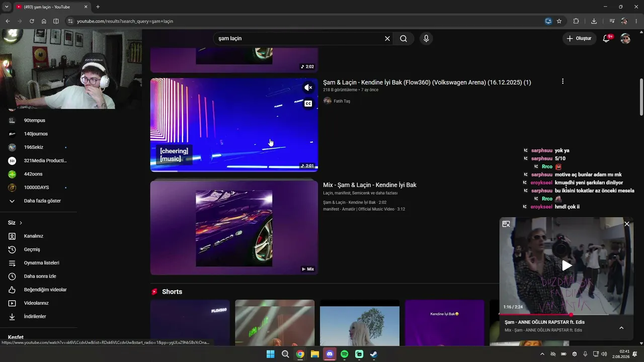This screenshot has width=644, height=362.
Task: Open Fatih Taş channel link
Action: point(342,101)
